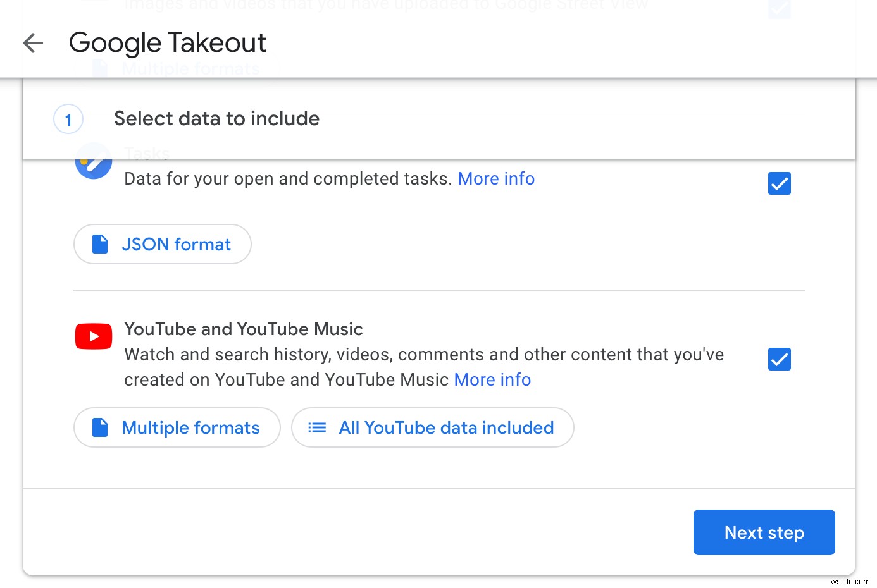877x588 pixels.
Task: Click the Select data to include header
Action: click(x=216, y=119)
